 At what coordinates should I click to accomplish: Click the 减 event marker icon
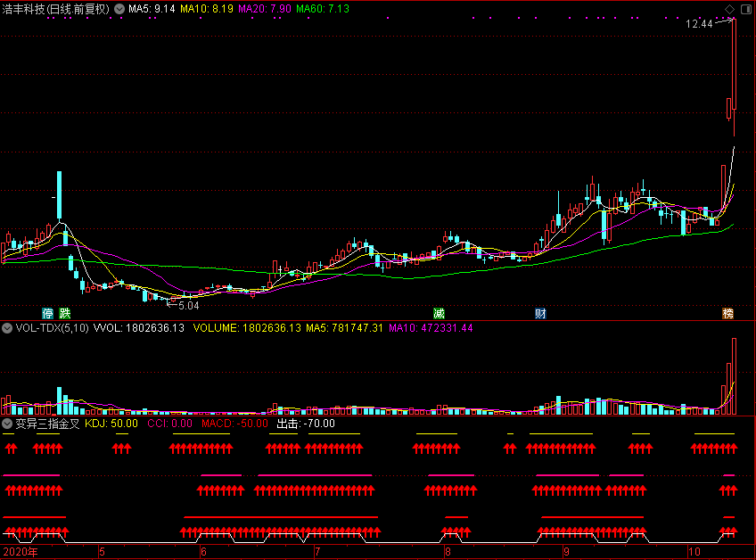pos(439,313)
